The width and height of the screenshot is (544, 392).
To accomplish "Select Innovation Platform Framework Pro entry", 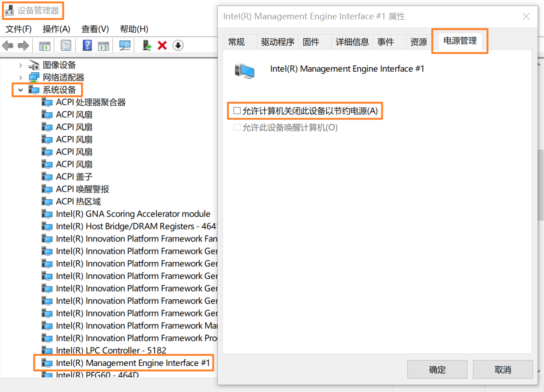I will (x=136, y=338).
